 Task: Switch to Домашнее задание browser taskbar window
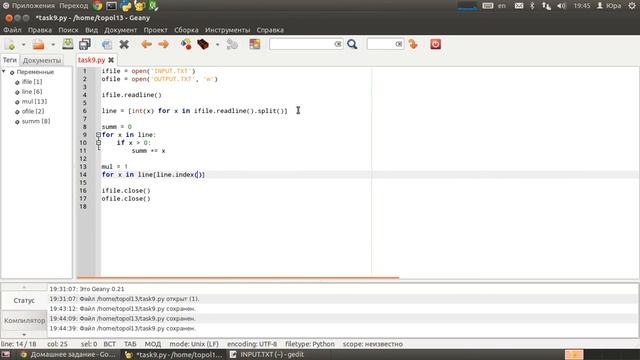pyautogui.click(x=68, y=355)
